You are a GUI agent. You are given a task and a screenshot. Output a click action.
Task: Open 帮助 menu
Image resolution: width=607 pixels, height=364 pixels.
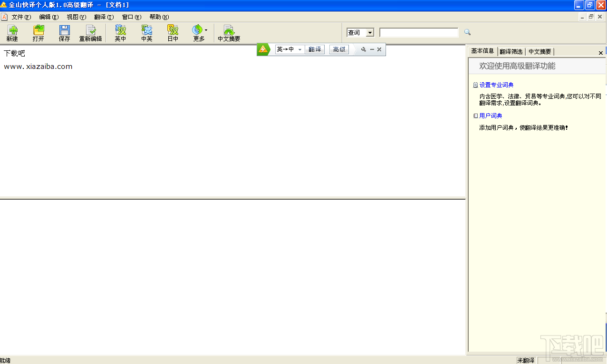[x=159, y=17]
